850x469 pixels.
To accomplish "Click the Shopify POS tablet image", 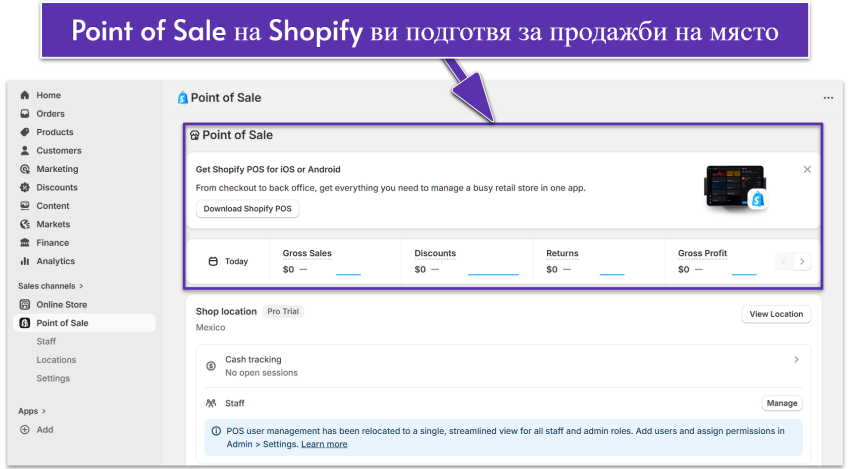I will tap(736, 188).
